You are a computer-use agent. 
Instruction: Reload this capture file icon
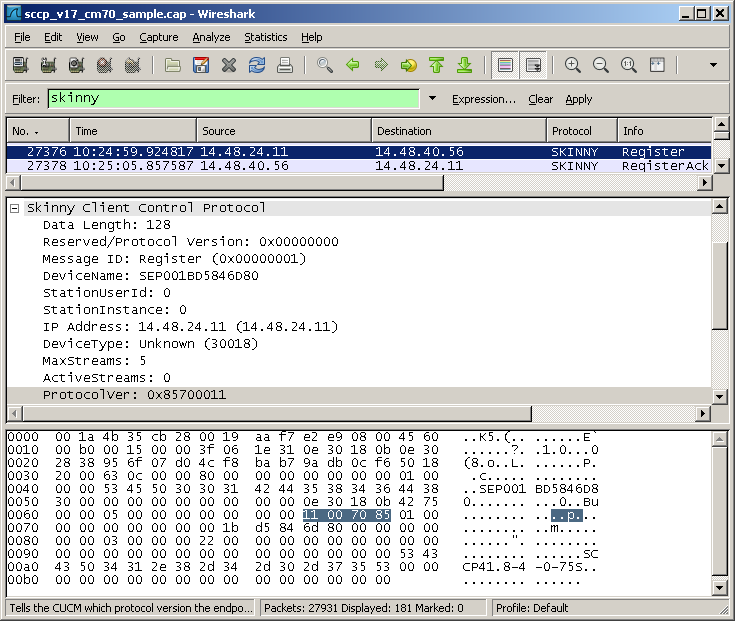click(x=257, y=65)
